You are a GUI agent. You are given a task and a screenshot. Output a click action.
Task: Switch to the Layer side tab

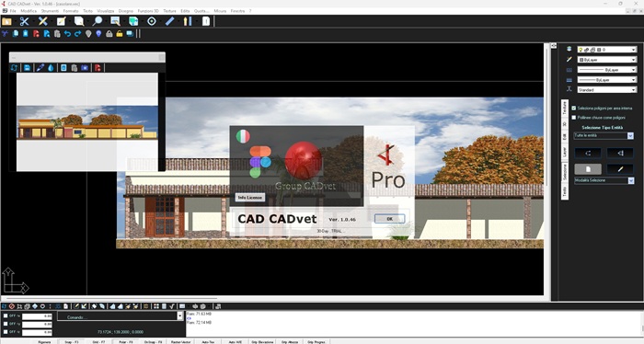pos(565,152)
